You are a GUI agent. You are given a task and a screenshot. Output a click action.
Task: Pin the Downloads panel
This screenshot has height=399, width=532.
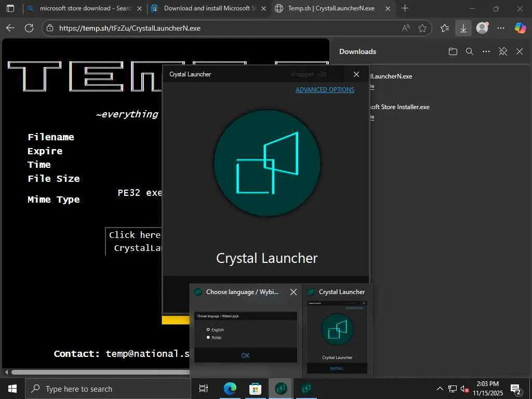pos(503,51)
